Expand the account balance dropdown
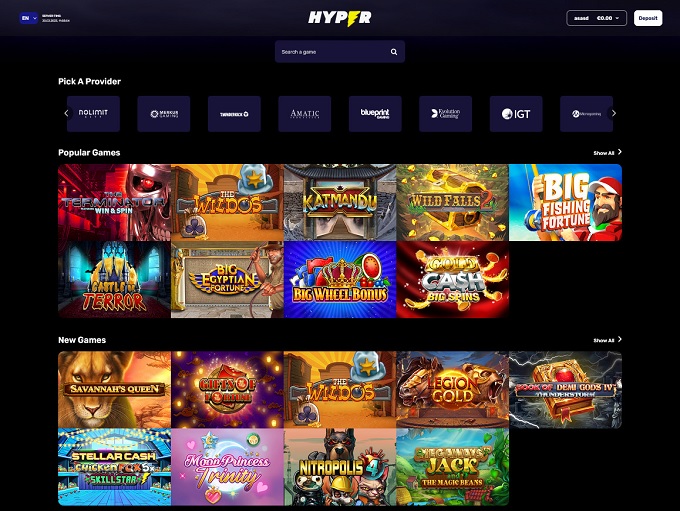The height and width of the screenshot is (511, 680). (x=596, y=18)
